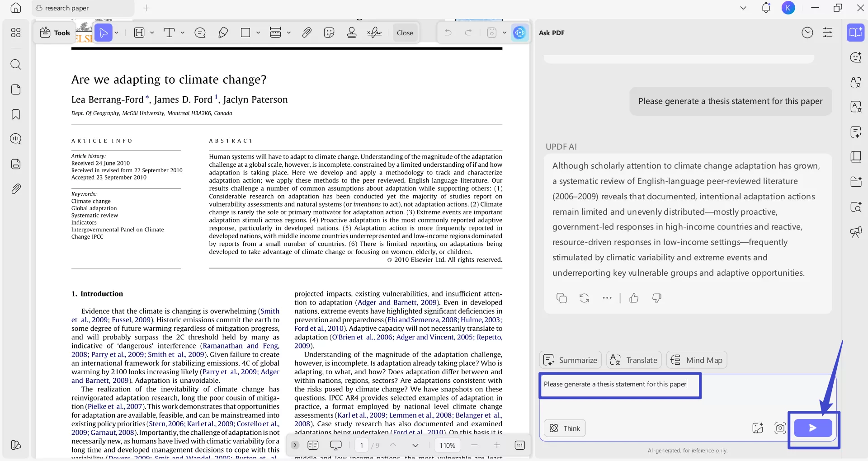
Task: Select the comment annotation tool
Action: [200, 33]
